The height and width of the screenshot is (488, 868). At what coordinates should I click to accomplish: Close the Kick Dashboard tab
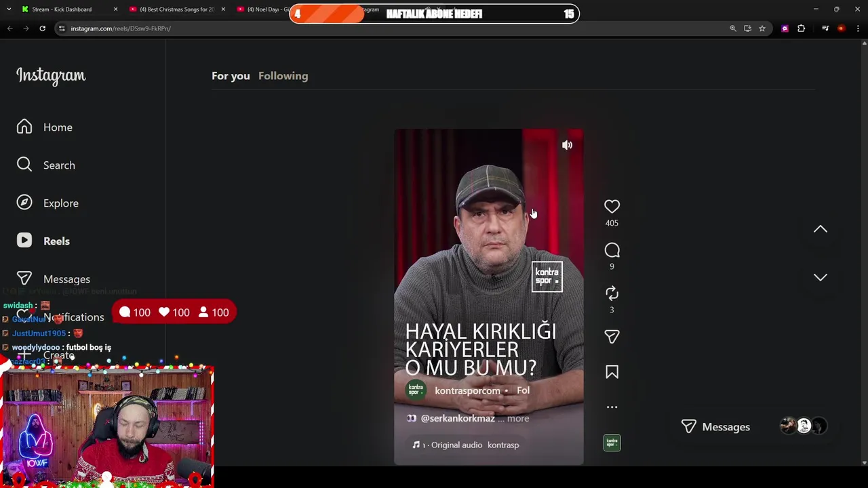click(x=115, y=9)
